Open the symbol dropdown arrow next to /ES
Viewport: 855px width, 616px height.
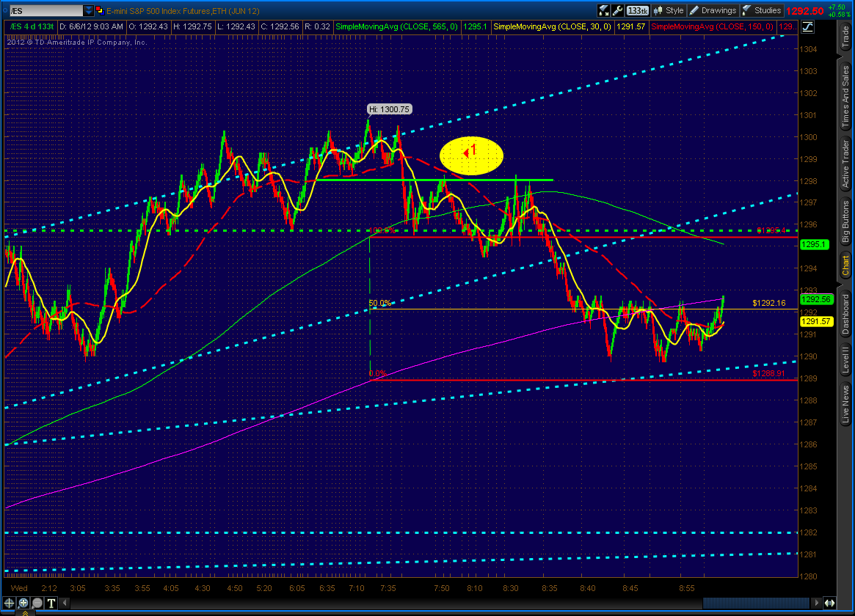(88, 10)
